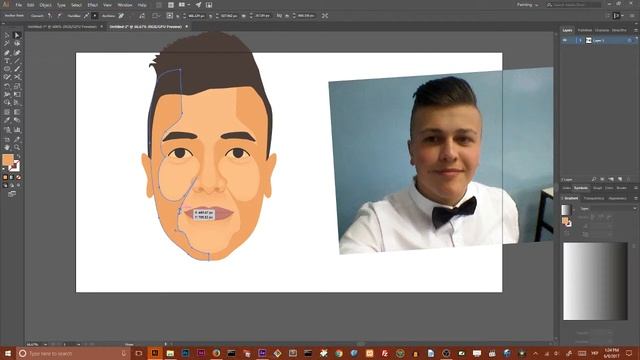This screenshot has height=360, width=640.
Task: Open the Gradient panel flyout menu
Action: tap(635, 198)
